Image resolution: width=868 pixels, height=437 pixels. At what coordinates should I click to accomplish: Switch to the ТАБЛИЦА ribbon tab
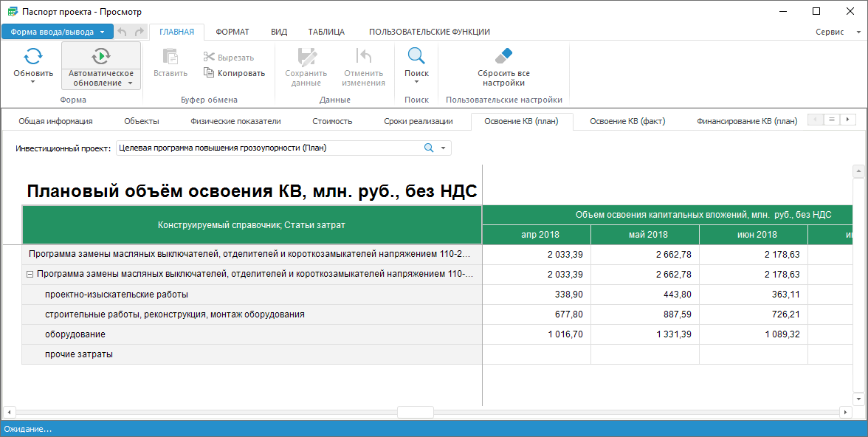326,32
